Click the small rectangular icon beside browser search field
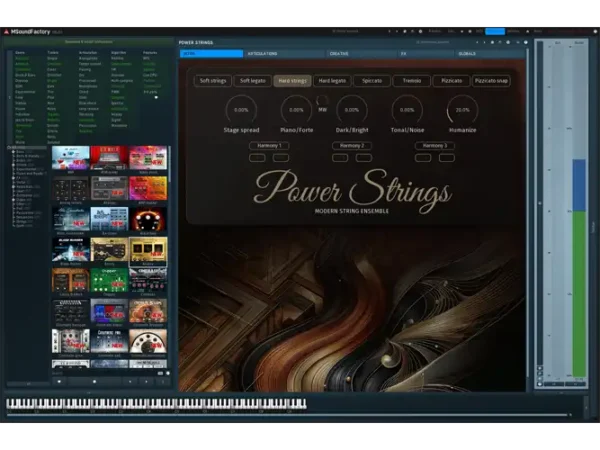 160,373
